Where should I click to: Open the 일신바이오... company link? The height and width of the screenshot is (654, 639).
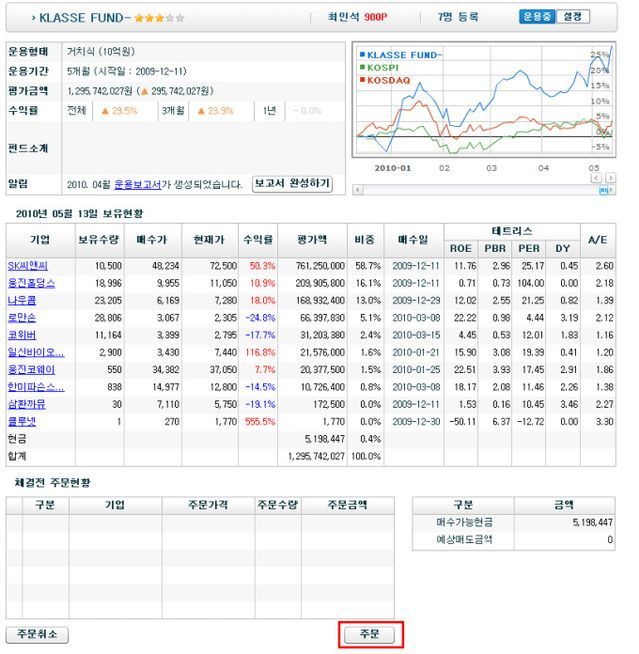click(36, 352)
